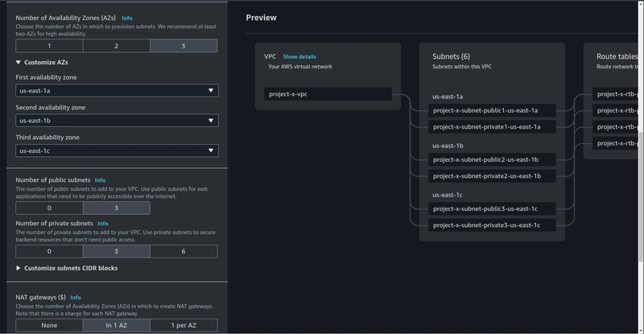Set number of public subnets to 3
This screenshot has height=334, width=644.
click(x=116, y=208)
